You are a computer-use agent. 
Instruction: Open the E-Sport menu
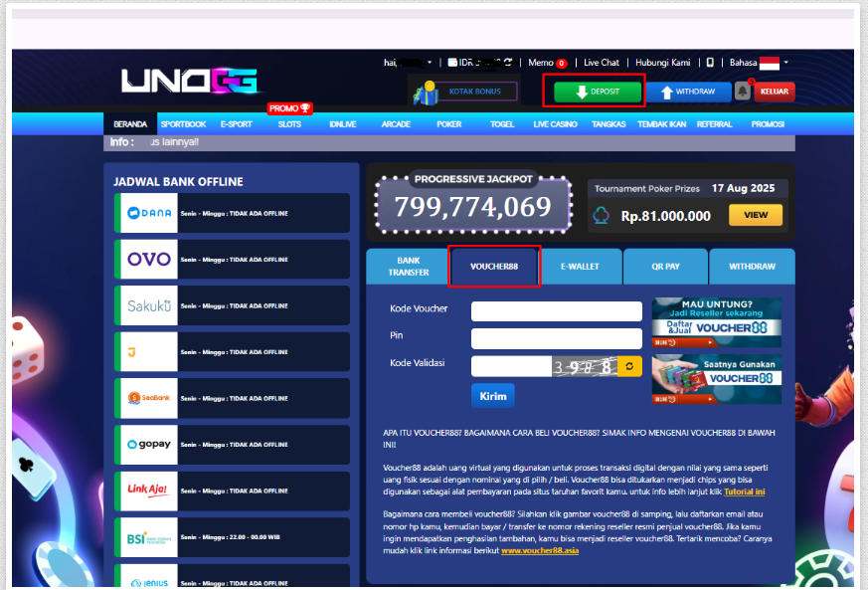[237, 124]
